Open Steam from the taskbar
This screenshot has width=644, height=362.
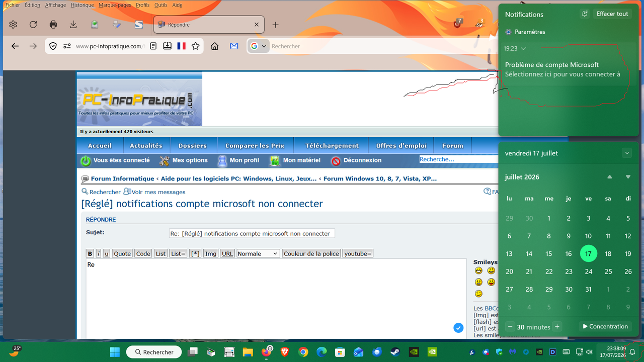tap(395, 352)
